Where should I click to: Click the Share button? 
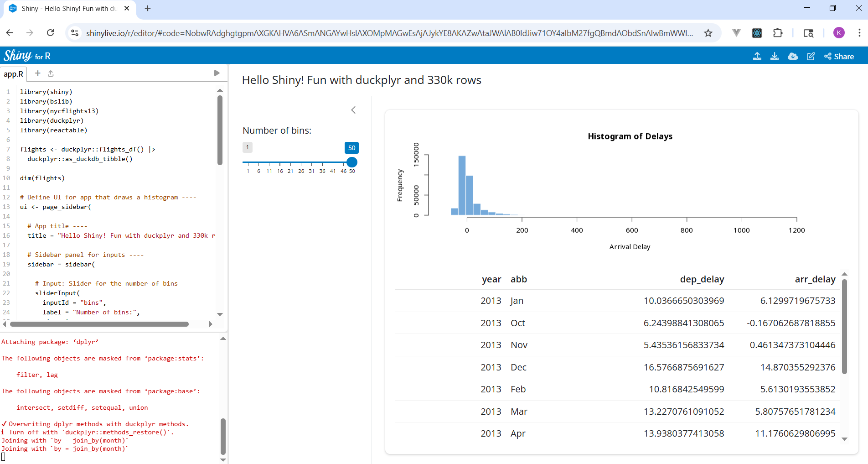point(839,56)
